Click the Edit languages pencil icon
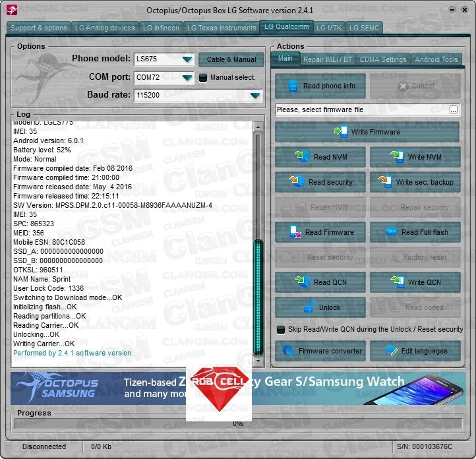 pyautogui.click(x=392, y=351)
